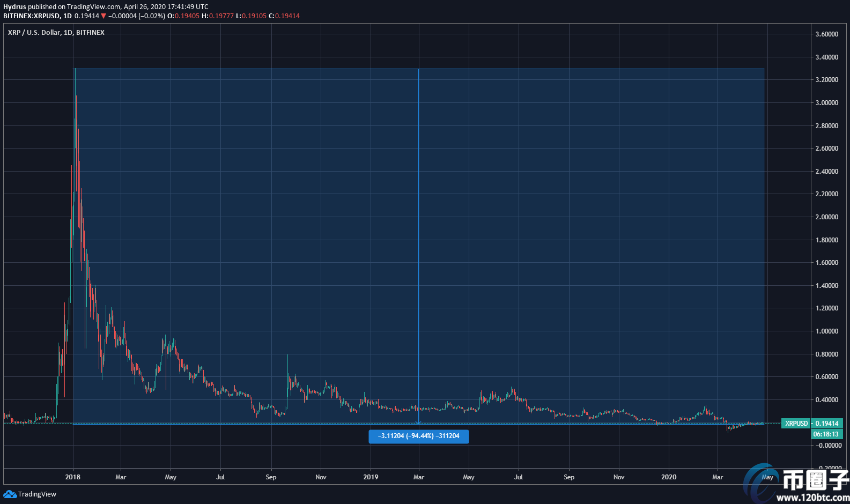
Task: Click the 3.40000 price axis label
Action: (x=827, y=57)
